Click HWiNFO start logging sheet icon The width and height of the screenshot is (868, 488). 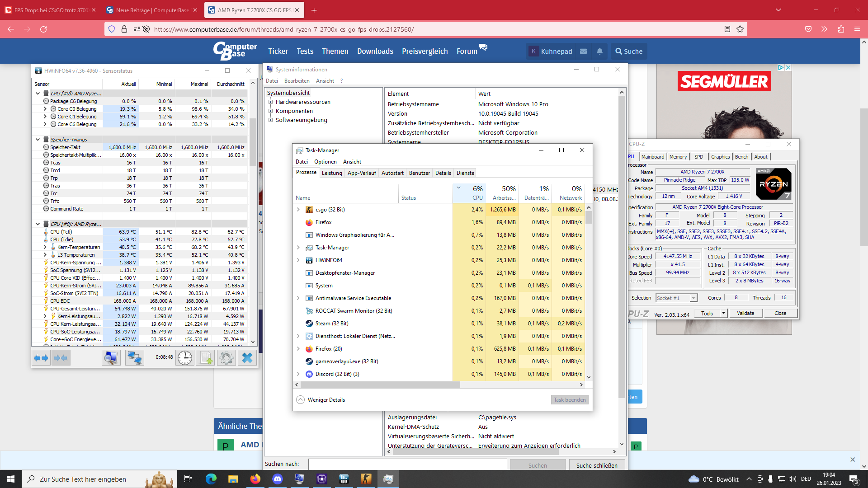pyautogui.click(x=205, y=358)
